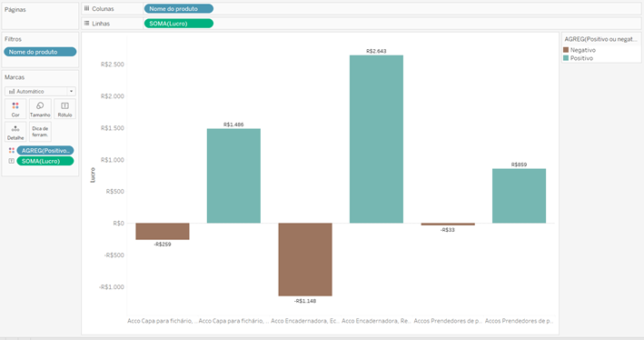
Task: Select the negative bar labeled -R$259
Action: click(x=163, y=232)
